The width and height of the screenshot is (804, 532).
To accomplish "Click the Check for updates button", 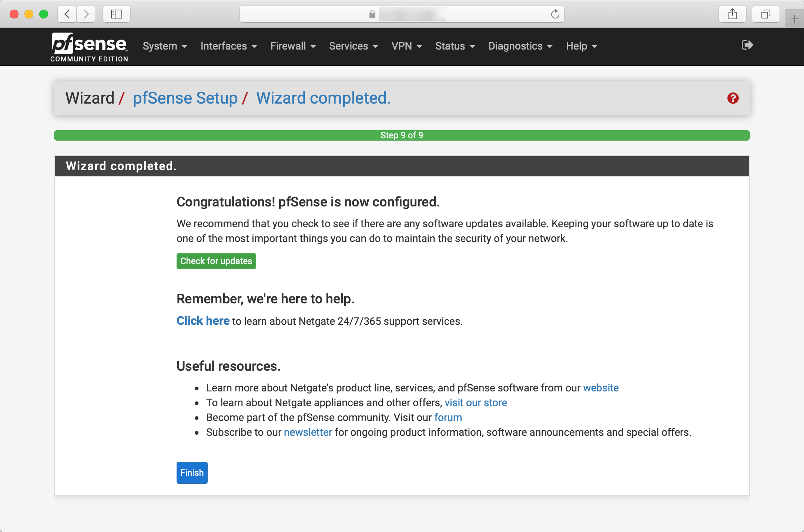I will coord(216,261).
